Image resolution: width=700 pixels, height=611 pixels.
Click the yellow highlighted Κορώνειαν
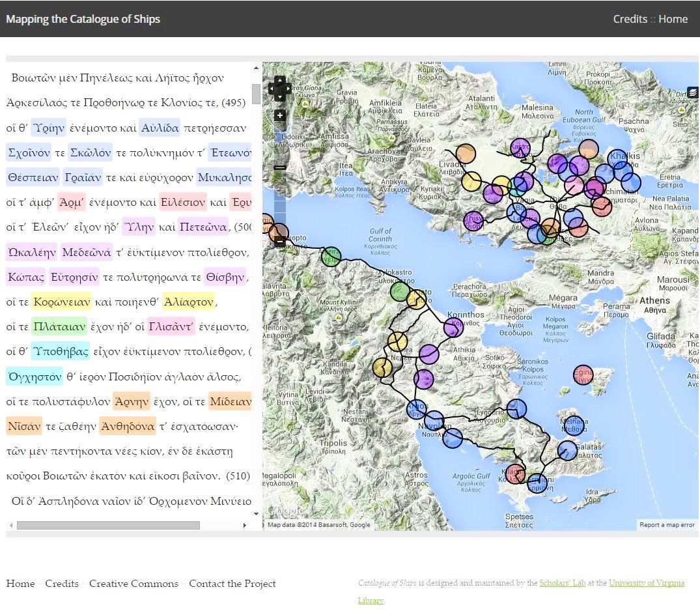(x=62, y=302)
